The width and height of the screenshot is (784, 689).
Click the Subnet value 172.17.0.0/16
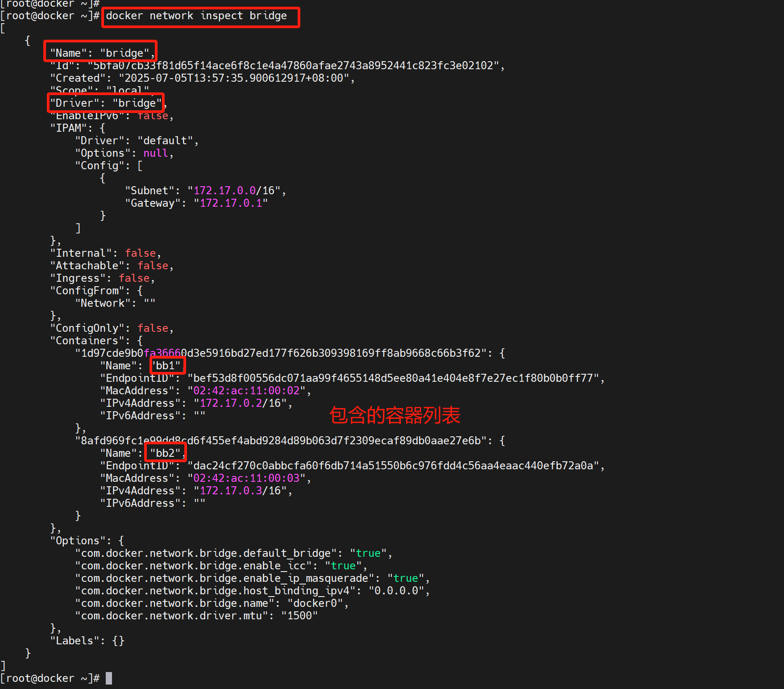point(234,191)
